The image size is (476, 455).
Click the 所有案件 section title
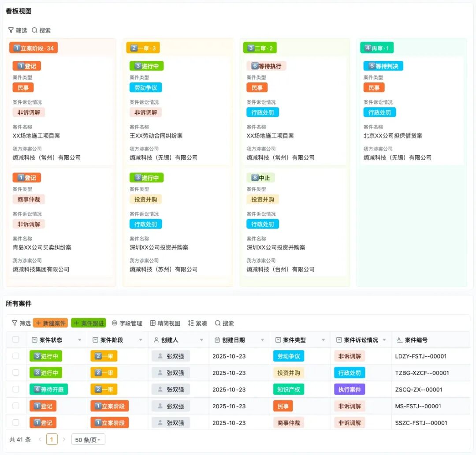pos(19,303)
